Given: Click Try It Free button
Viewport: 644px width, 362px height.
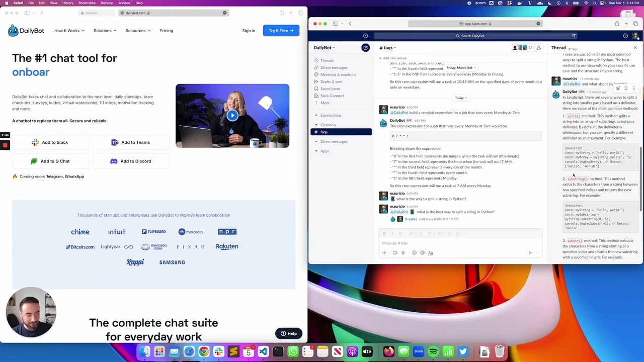Looking at the screenshot, I should pos(281,31).
